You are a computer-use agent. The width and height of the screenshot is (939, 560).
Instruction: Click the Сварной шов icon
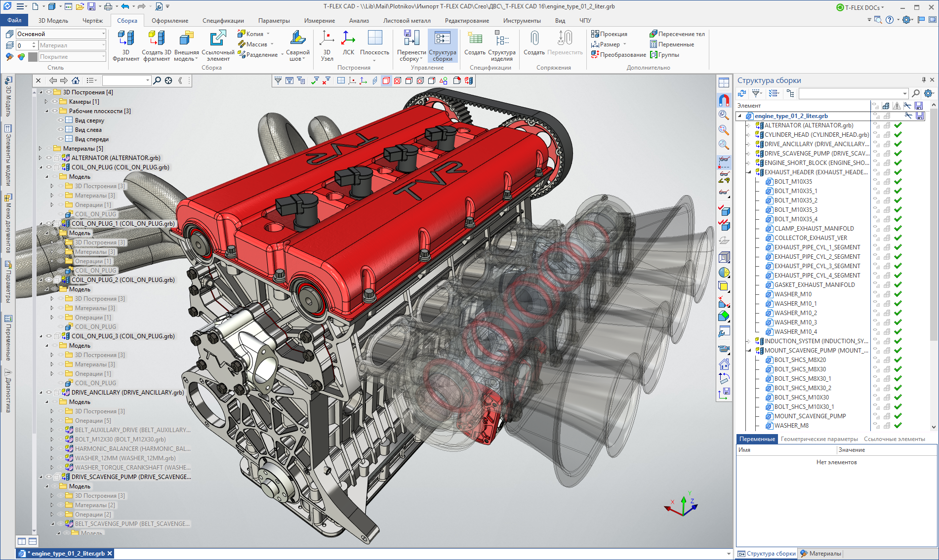pos(297,39)
